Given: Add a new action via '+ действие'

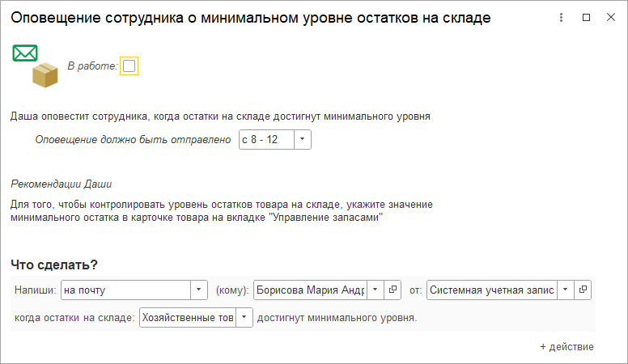Looking at the screenshot, I should (566, 347).
